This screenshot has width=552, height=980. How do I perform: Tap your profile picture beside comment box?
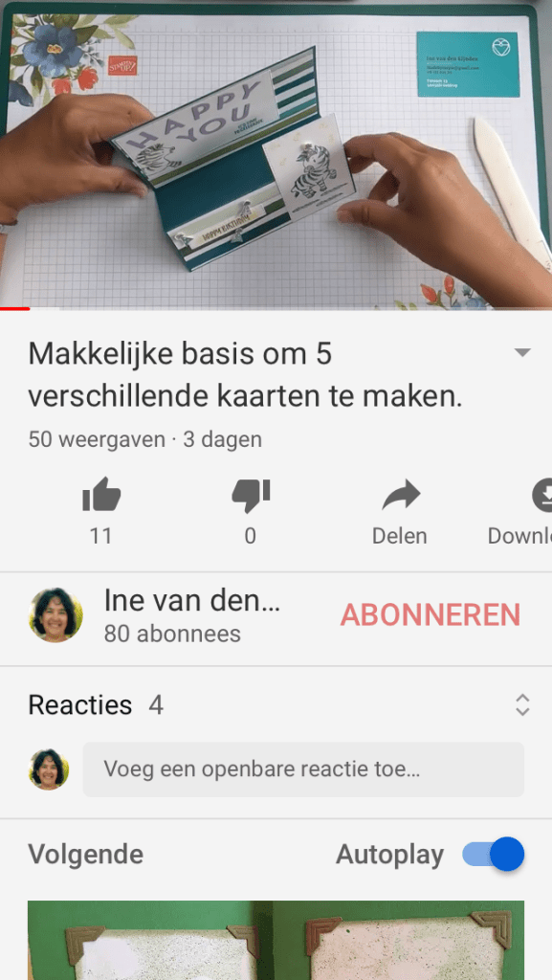[x=49, y=769]
